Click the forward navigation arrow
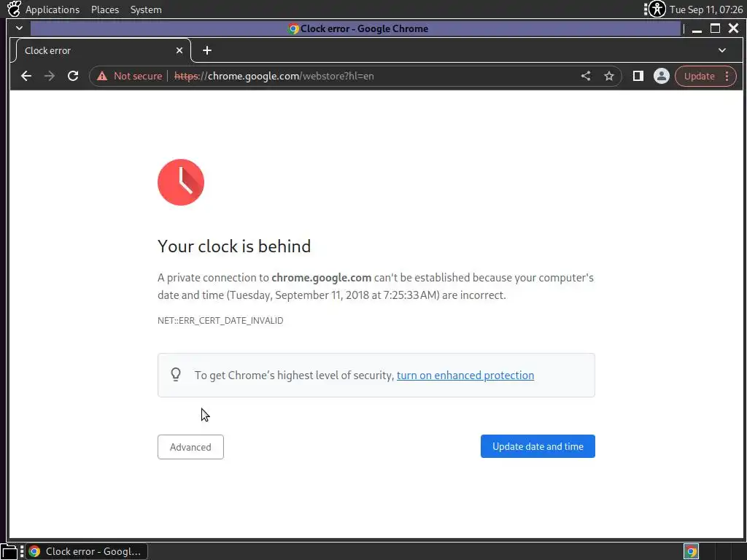 point(50,76)
